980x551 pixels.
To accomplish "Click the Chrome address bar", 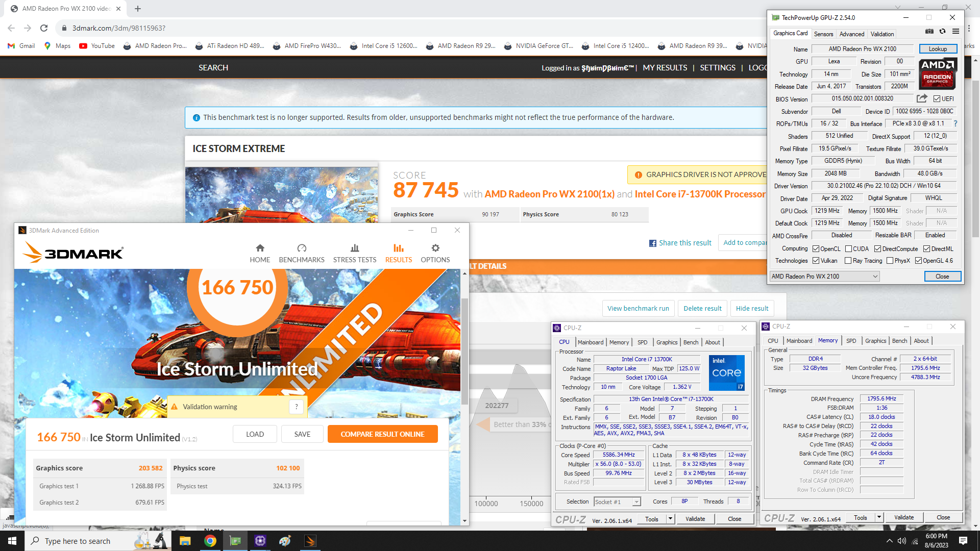I will click(408, 28).
